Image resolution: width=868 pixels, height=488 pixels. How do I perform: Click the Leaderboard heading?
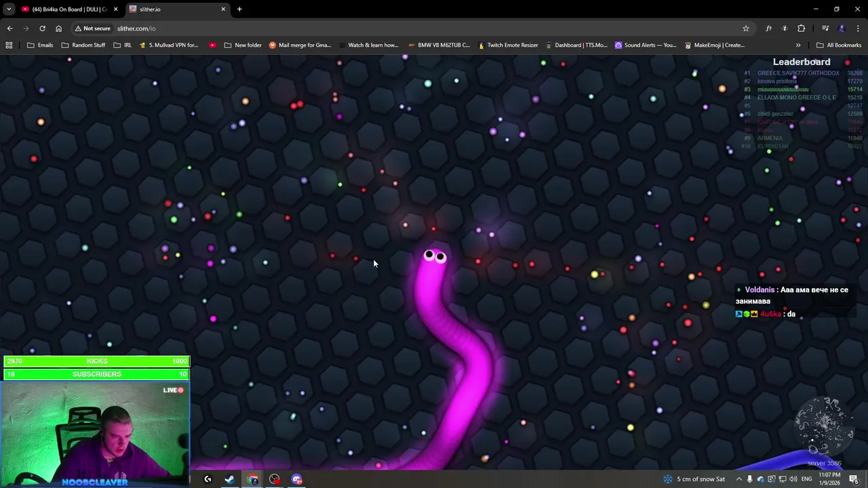tap(802, 62)
